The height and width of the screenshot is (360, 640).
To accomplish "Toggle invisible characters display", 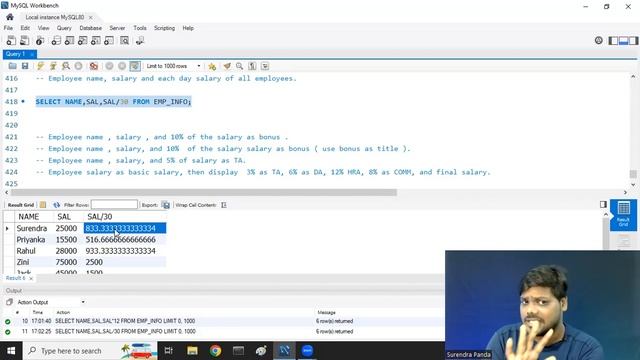I will (252, 66).
